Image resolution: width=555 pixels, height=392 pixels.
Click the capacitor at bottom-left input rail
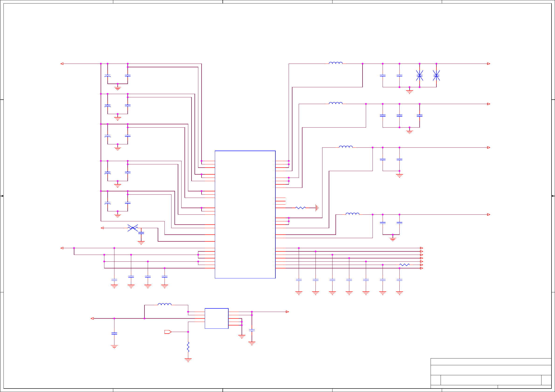tap(114, 333)
